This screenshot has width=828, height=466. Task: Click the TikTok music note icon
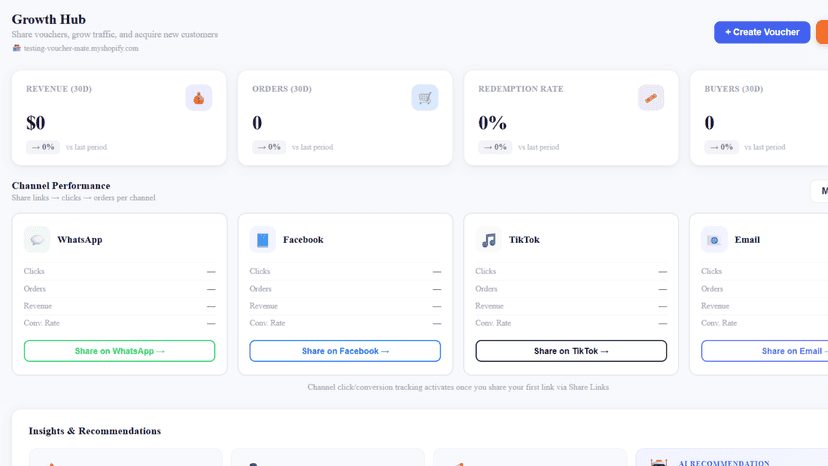(x=488, y=240)
